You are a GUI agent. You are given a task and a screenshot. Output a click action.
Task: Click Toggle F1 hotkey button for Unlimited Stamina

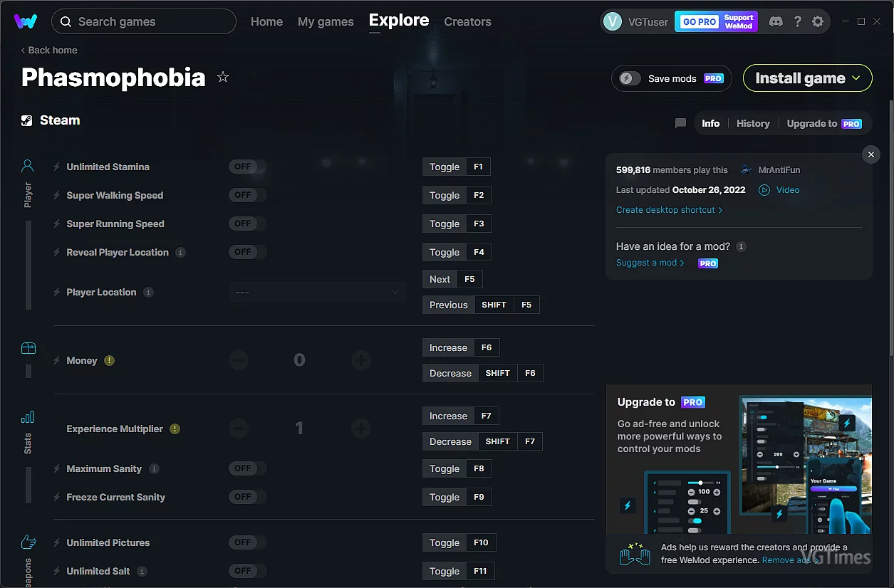pyautogui.click(x=457, y=167)
